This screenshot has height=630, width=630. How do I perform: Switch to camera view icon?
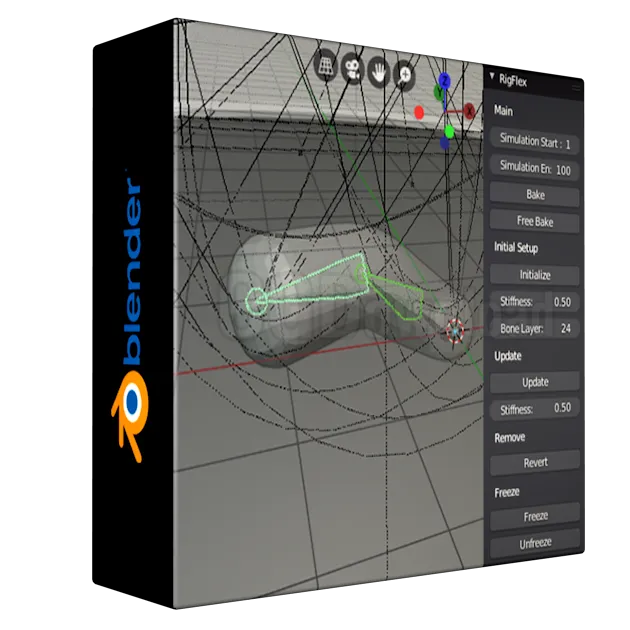353,70
